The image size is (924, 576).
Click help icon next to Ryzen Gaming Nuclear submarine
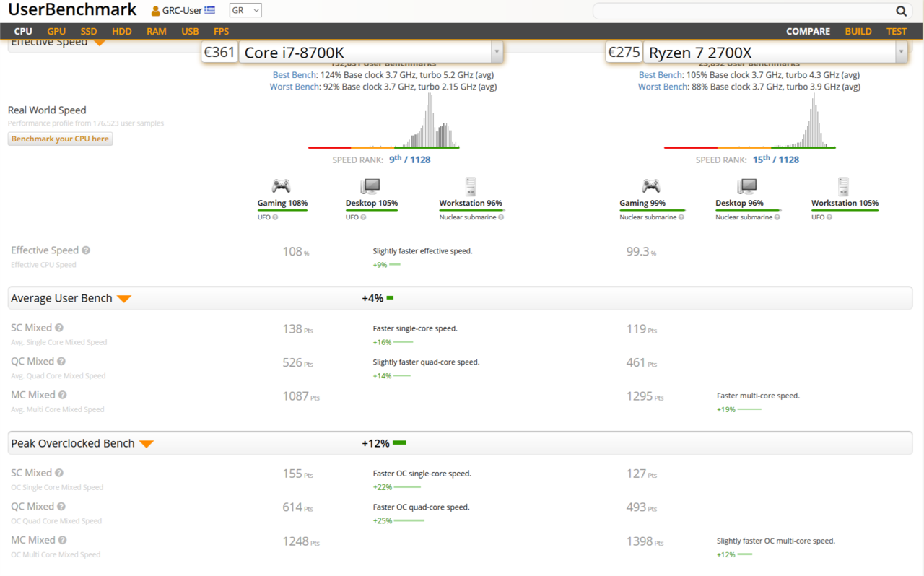point(681,217)
